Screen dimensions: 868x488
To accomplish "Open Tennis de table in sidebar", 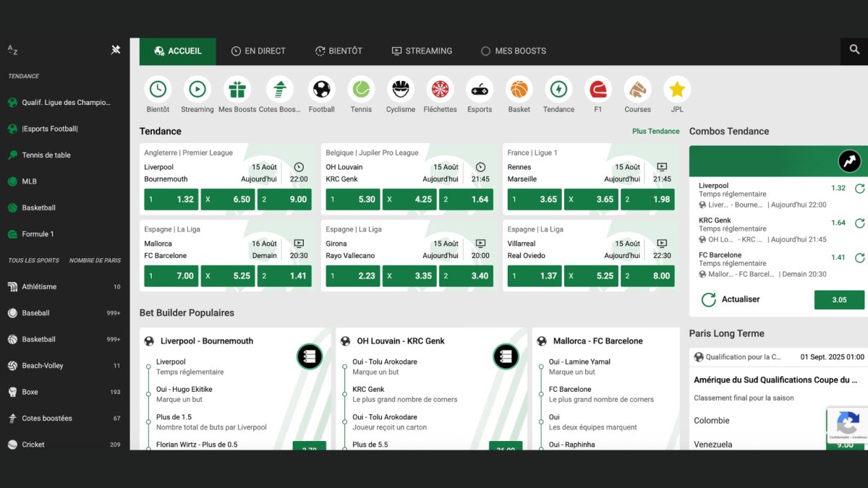I will point(65,155).
